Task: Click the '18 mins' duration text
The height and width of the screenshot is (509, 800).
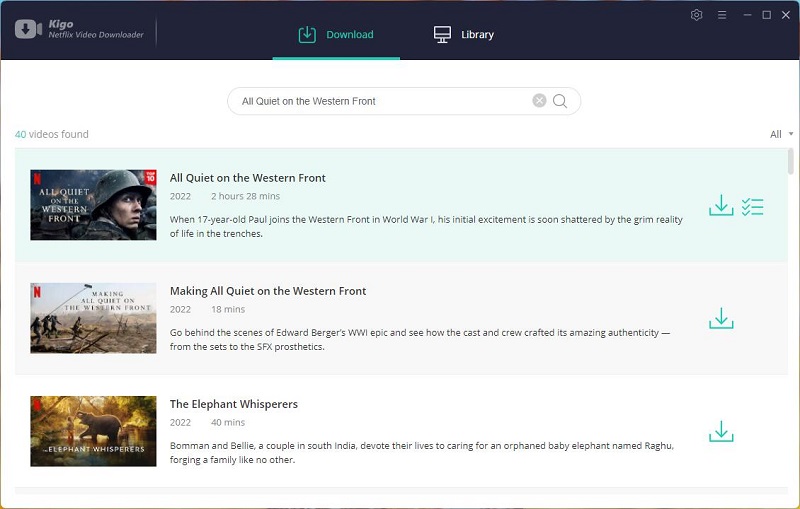Action: click(228, 310)
